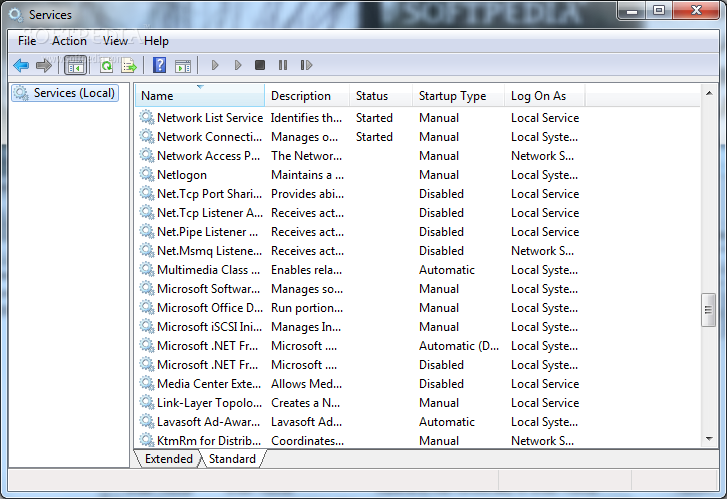Click gear icon of Microsoft iSCSI Initiator row
This screenshot has height=499, width=727.
pyautogui.click(x=147, y=326)
